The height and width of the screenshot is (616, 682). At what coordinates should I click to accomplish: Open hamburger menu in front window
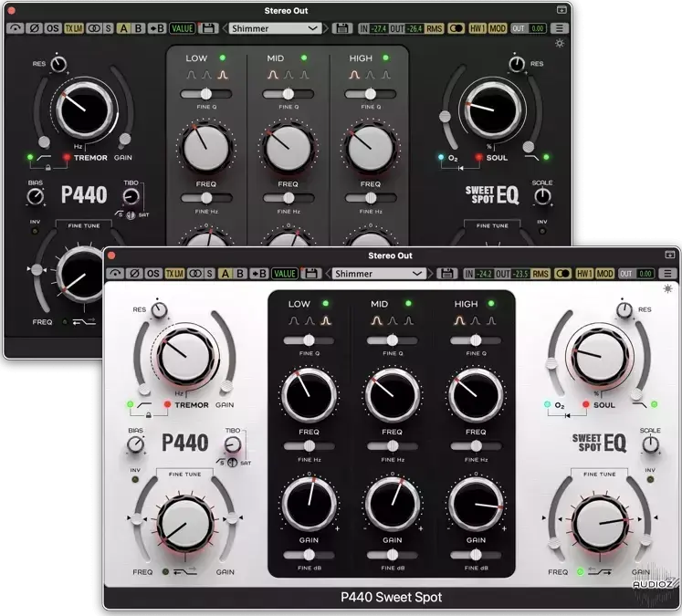[667, 274]
